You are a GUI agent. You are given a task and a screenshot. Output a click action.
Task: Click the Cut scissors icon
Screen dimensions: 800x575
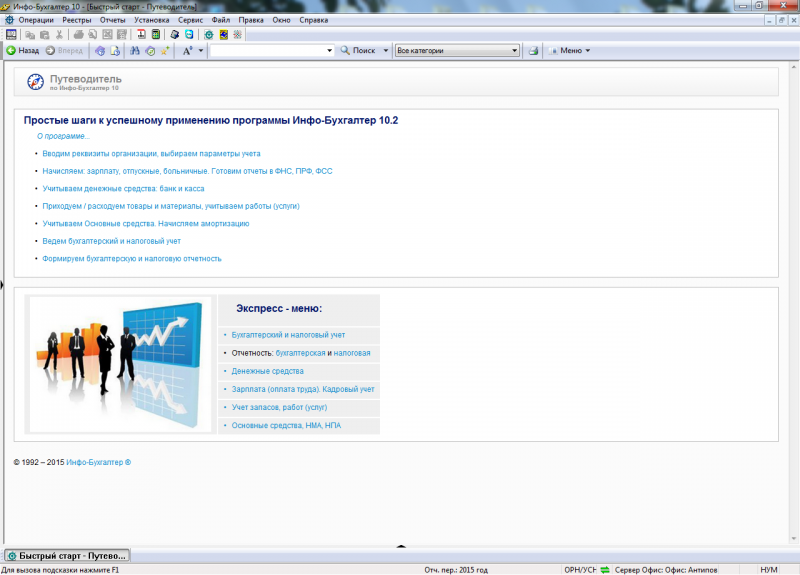click(59, 35)
